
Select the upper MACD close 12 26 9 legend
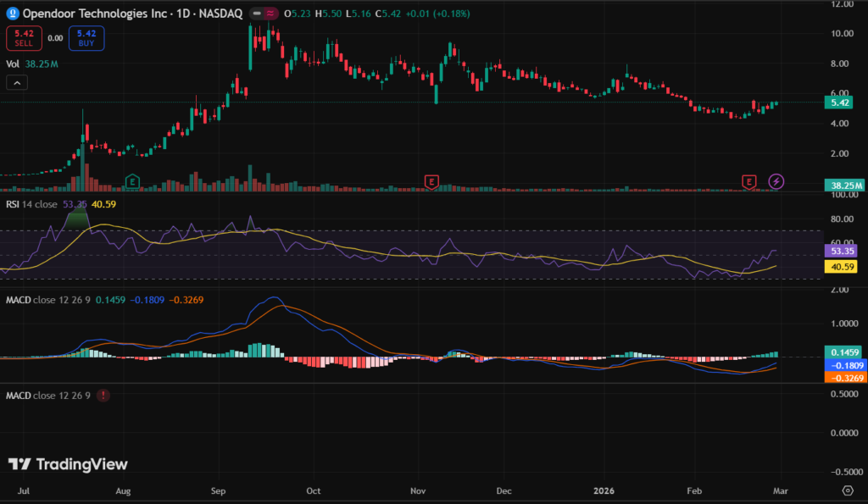[47, 299]
